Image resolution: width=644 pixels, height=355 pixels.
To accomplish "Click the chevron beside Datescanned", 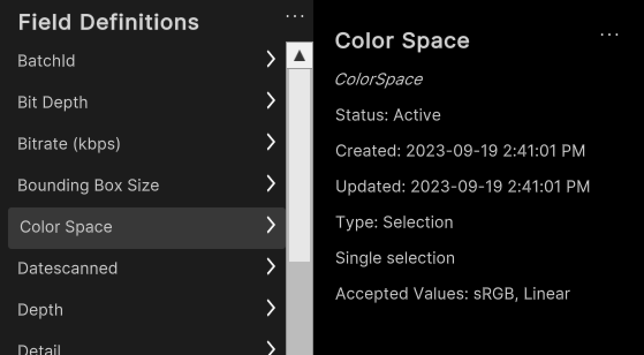I will 270,267.
